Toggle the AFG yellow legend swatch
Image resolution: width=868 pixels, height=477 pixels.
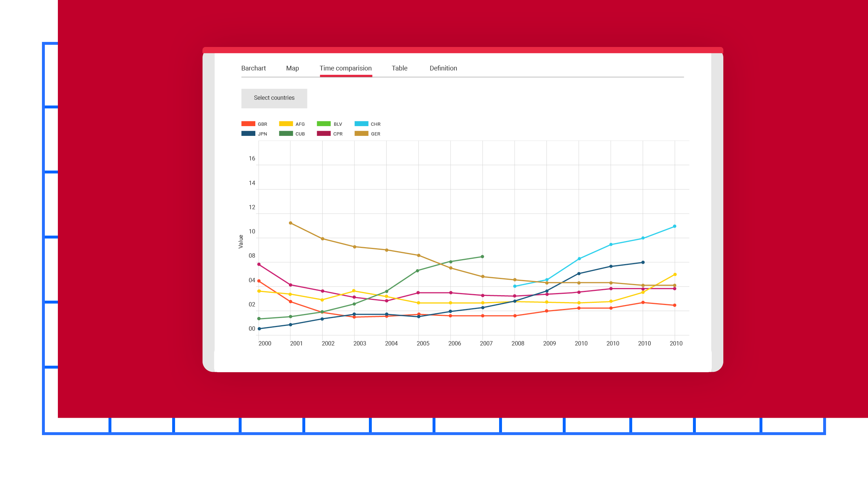[286, 124]
